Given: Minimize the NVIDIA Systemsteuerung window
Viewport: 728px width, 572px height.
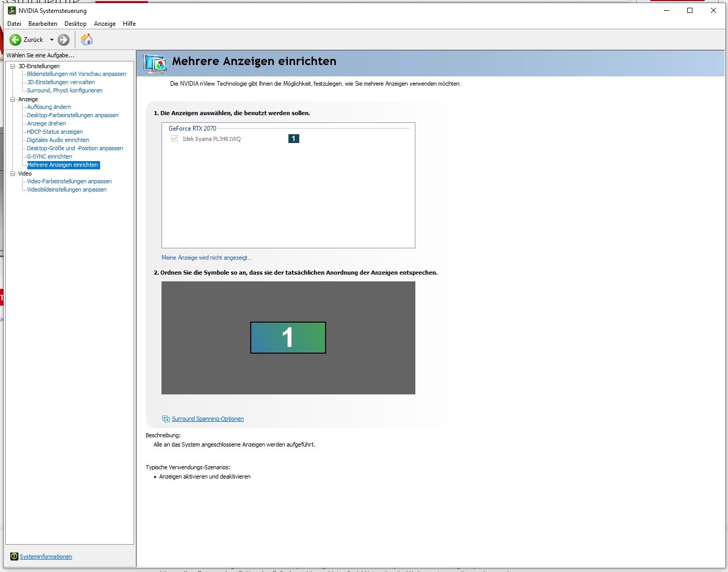Looking at the screenshot, I should pyautogui.click(x=667, y=10).
